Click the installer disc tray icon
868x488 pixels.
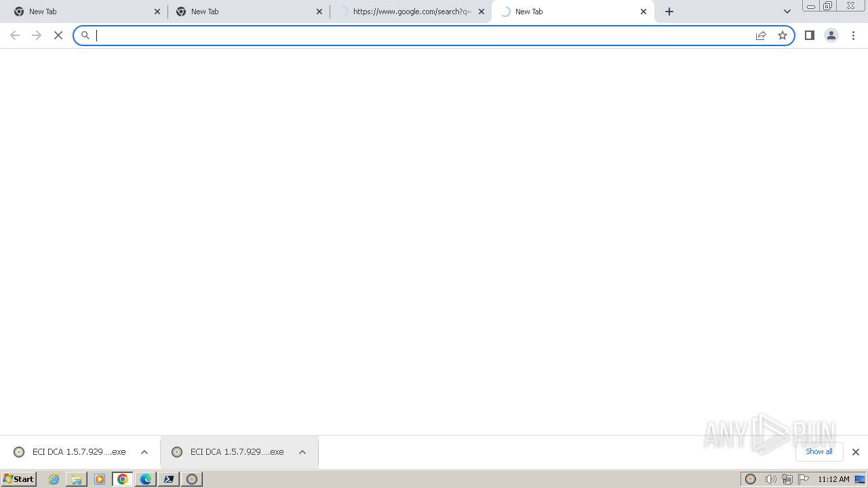[x=751, y=479]
